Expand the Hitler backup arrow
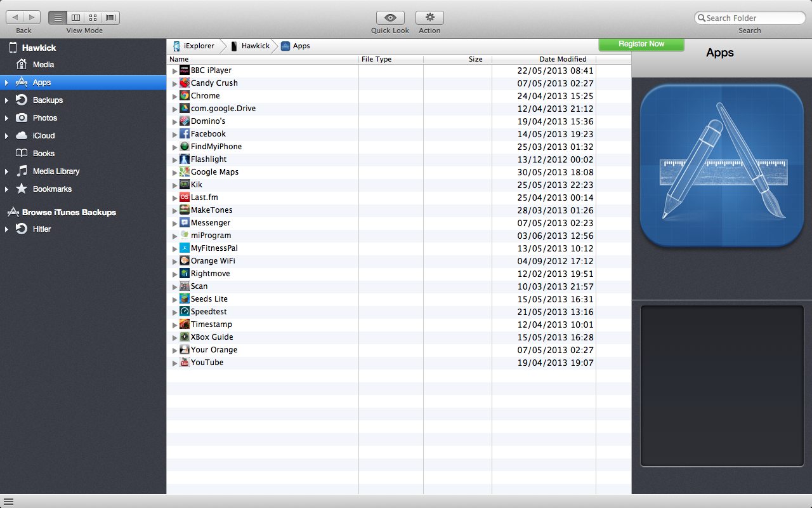Viewport: 812px width, 508px height. [6, 229]
